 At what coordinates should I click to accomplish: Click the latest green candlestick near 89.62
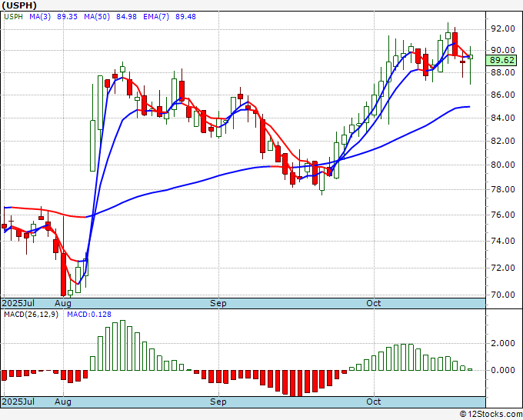[x=470, y=57]
